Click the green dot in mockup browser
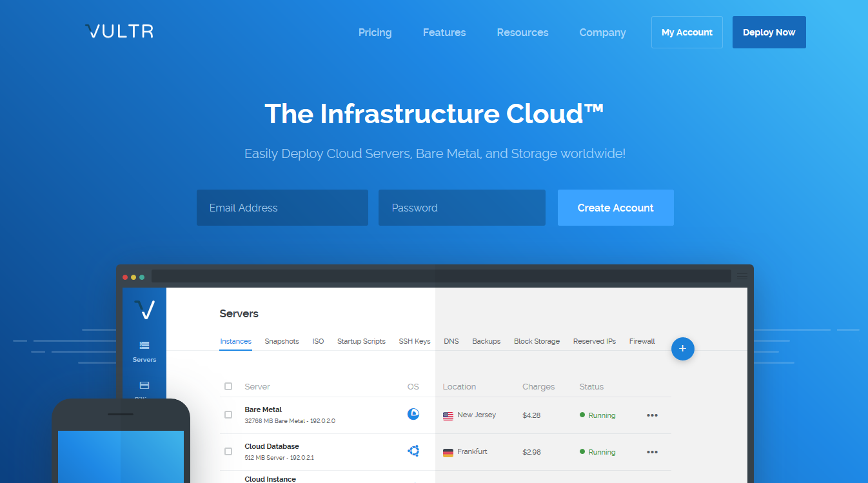 142,277
